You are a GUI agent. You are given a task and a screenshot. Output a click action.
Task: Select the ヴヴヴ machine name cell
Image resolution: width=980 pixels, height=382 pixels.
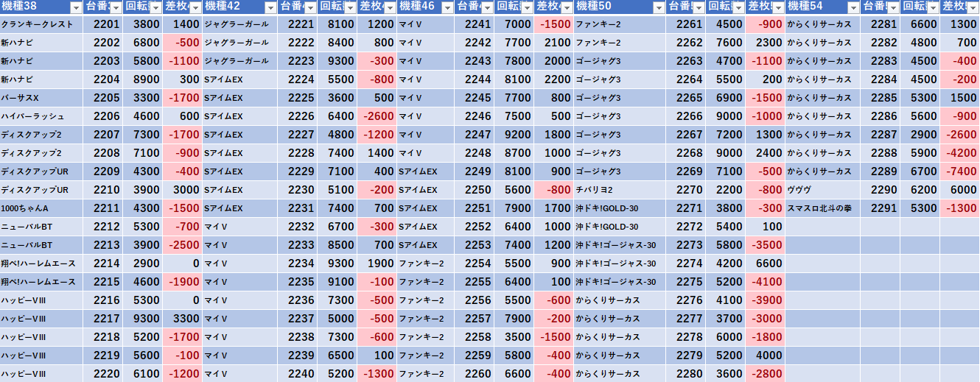coord(823,190)
